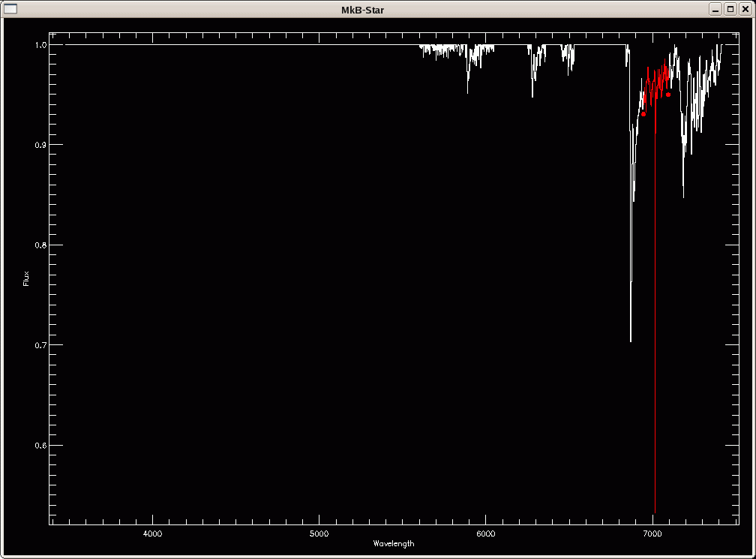Viewport: 756px width, 559px height.
Task: Click the bottom of the deepest white absorption line
Action: tap(631, 340)
